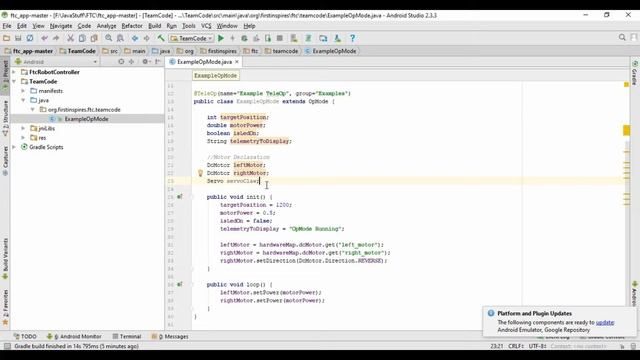The image size is (640, 360).
Task: Open the Navigate menu
Action: coord(61,26)
